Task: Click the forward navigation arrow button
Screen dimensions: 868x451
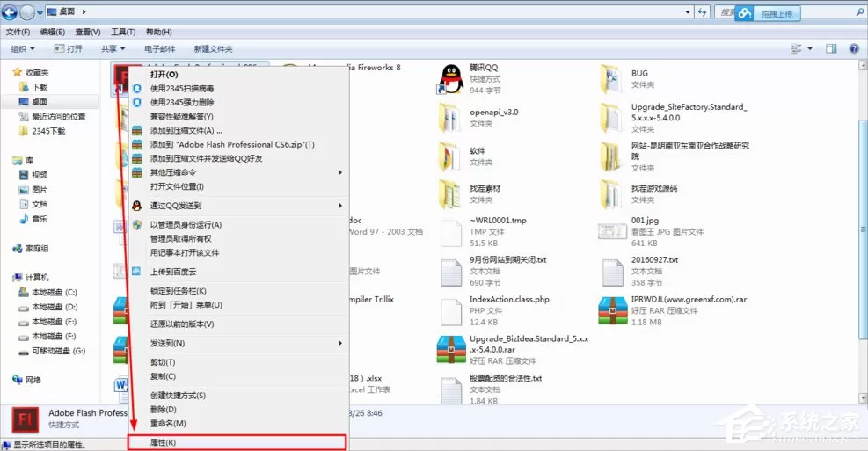Action: coord(26,11)
